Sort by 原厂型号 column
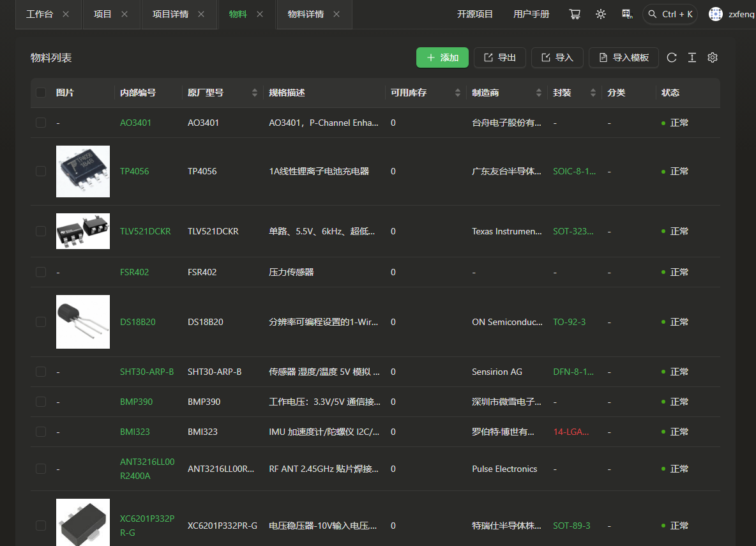Viewport: 756px width, 546px height. click(255, 93)
